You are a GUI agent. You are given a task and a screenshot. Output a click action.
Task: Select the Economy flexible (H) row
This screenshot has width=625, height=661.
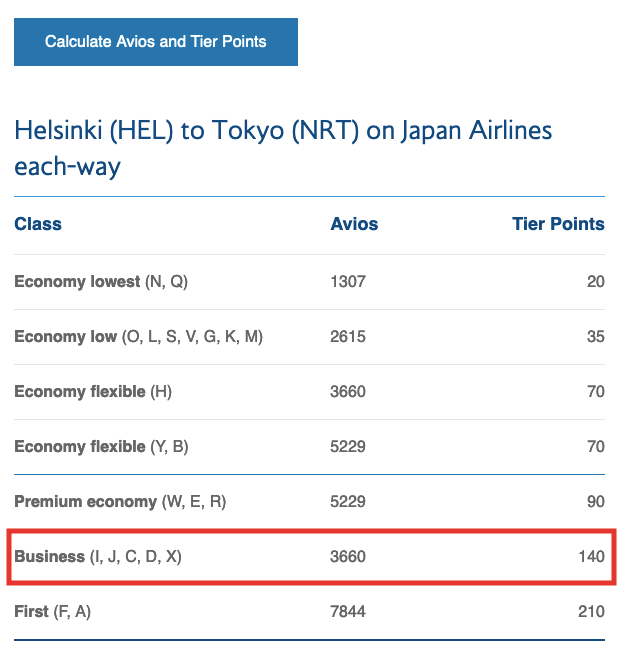tap(310, 392)
